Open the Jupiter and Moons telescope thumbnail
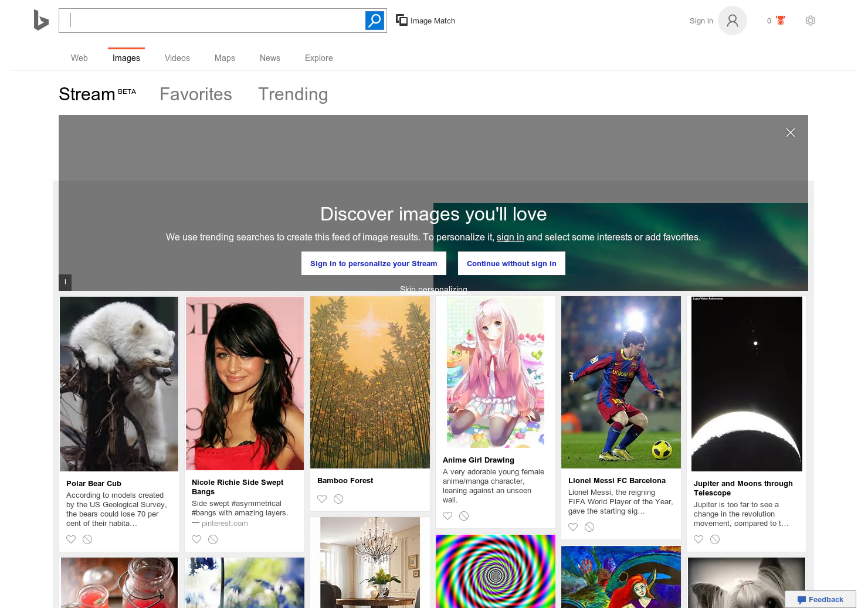 click(747, 384)
